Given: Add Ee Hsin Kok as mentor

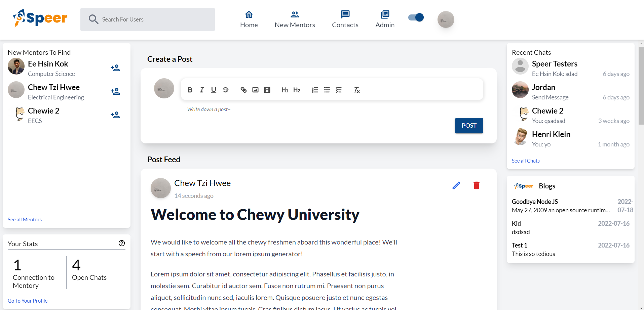Looking at the screenshot, I should coord(115,68).
